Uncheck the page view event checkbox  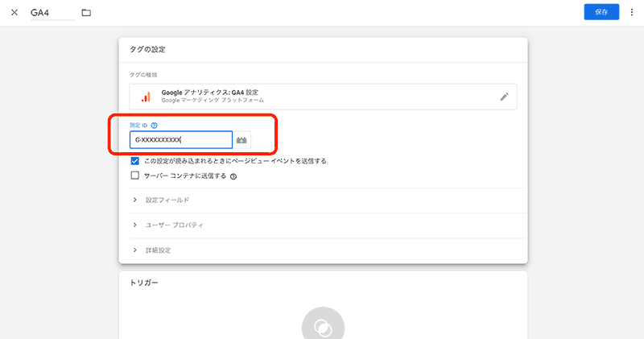(134, 161)
